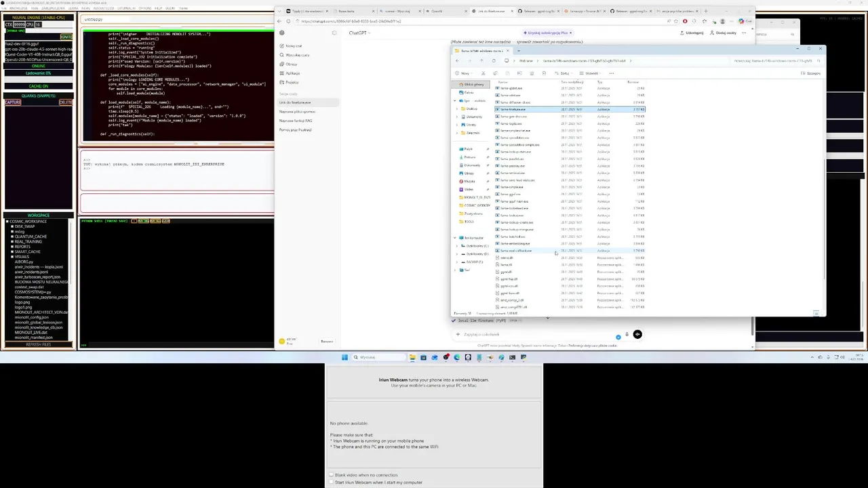Screen dimensions: 868x488
Task: Sort by Nazwa column header in Explorer
Action: coord(502,82)
